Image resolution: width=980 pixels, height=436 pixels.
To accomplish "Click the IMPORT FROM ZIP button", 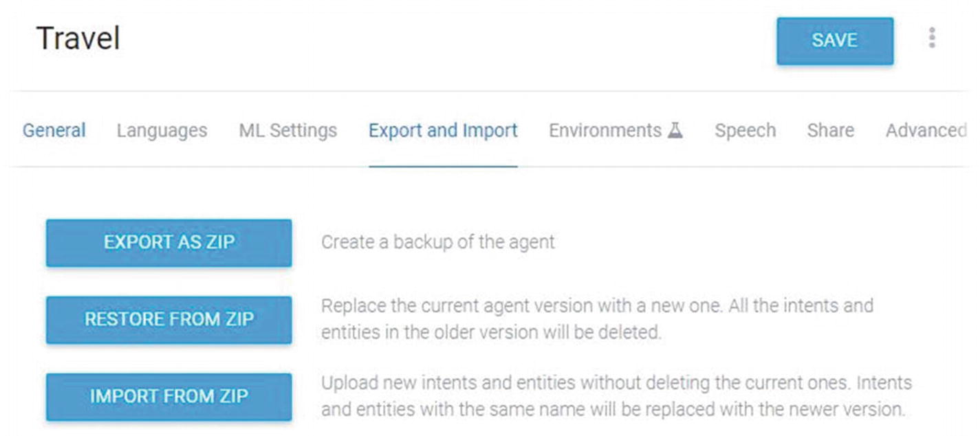I will coord(169,397).
